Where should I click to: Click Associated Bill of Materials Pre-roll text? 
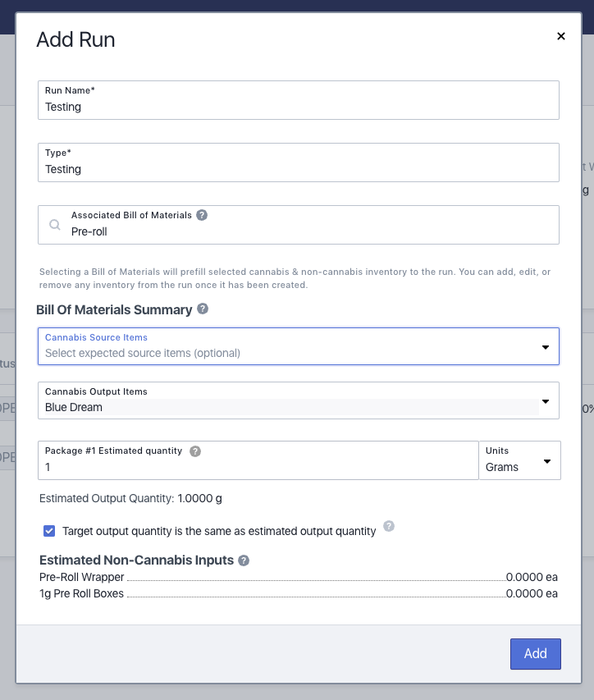pos(89,231)
